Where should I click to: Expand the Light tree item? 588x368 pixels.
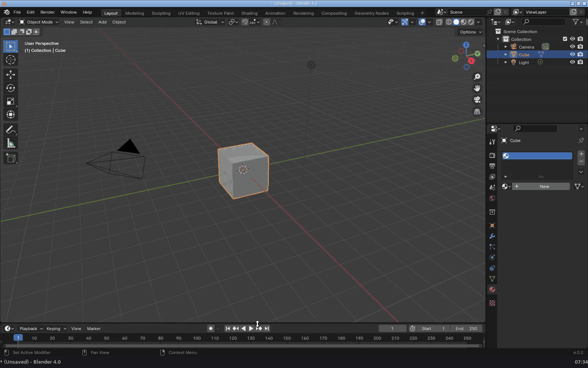click(x=506, y=62)
